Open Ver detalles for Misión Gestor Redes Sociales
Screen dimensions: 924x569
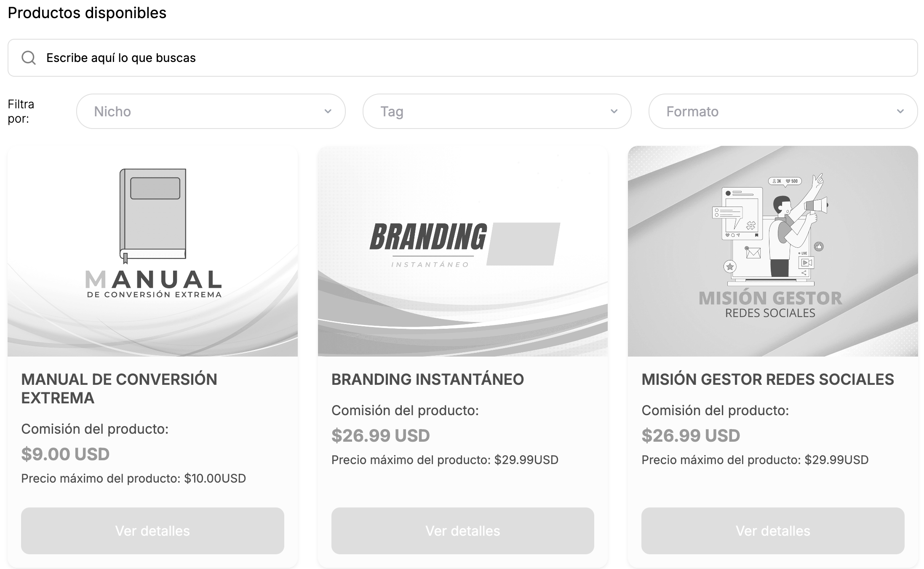[772, 531]
